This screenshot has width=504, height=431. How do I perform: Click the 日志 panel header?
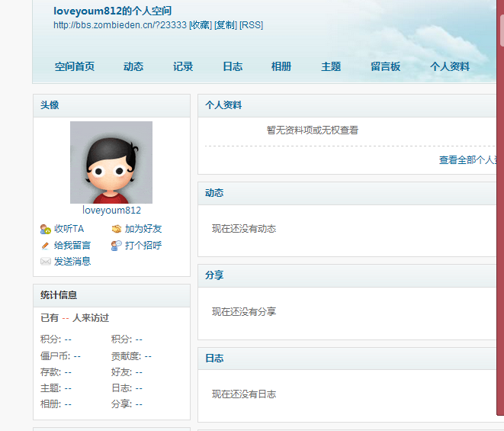coord(347,359)
